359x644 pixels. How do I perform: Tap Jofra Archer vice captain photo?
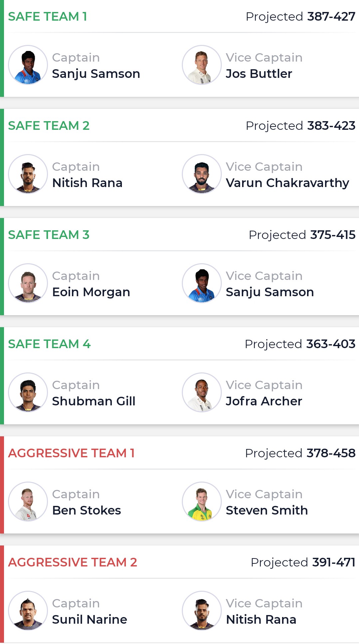tap(202, 392)
